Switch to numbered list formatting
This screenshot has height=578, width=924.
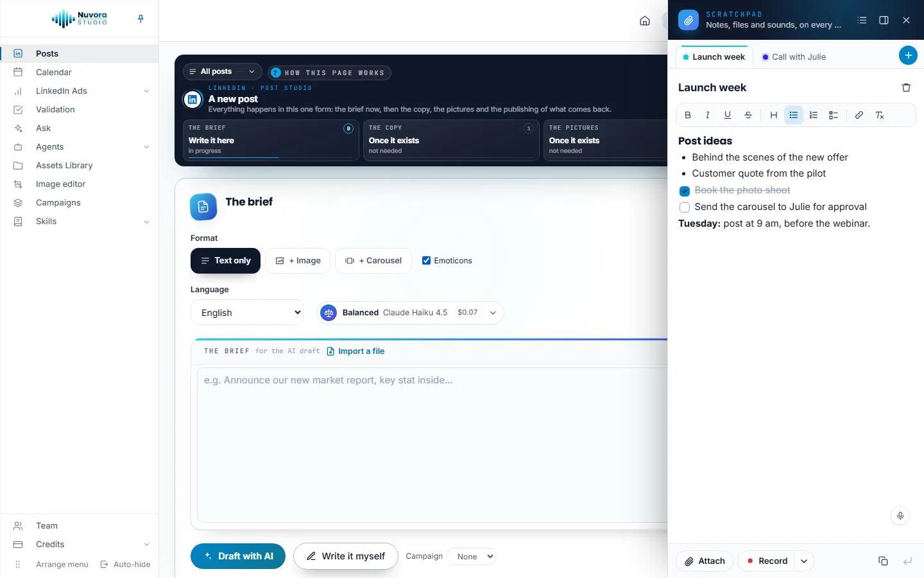click(x=814, y=115)
